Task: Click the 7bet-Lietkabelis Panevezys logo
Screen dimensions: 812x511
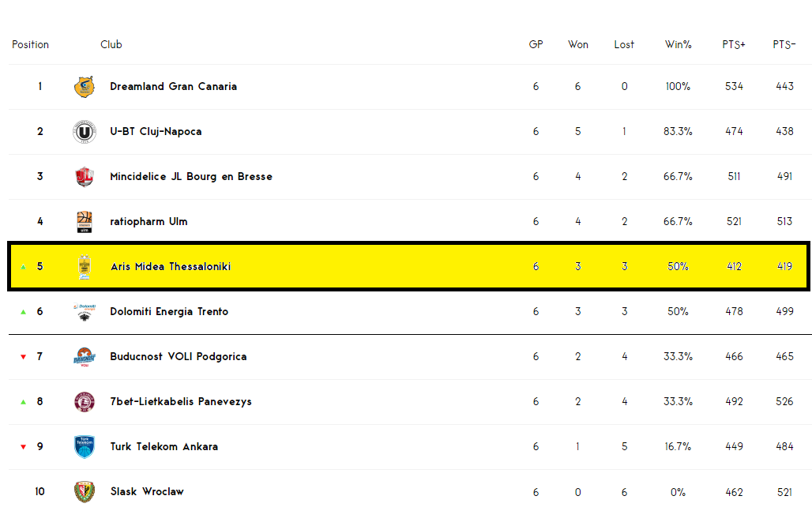Action: 85,402
